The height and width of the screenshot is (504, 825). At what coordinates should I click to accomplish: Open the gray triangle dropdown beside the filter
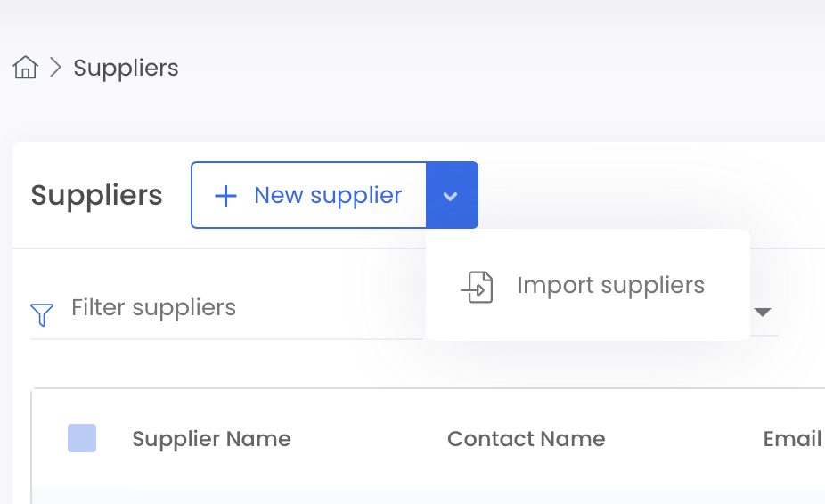coord(763,312)
